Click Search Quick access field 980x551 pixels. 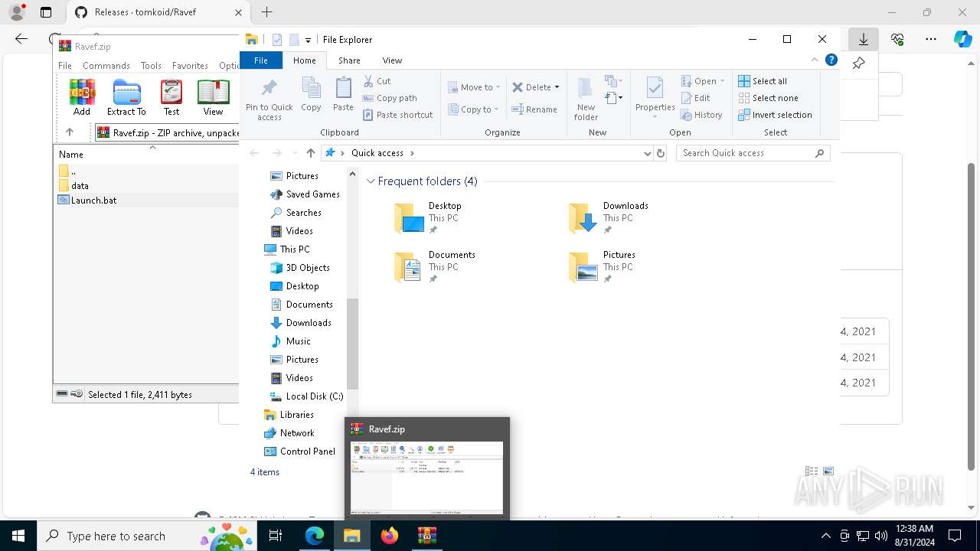[753, 153]
